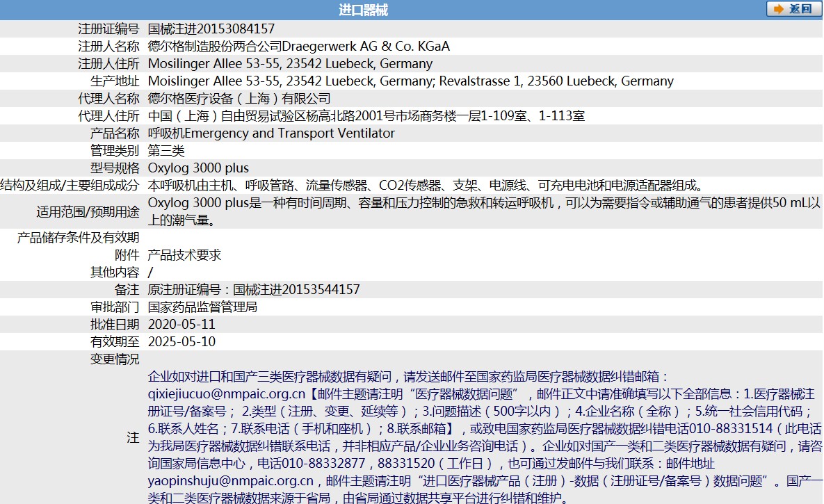Click phone number 010-88332877 in the note

point(323,463)
